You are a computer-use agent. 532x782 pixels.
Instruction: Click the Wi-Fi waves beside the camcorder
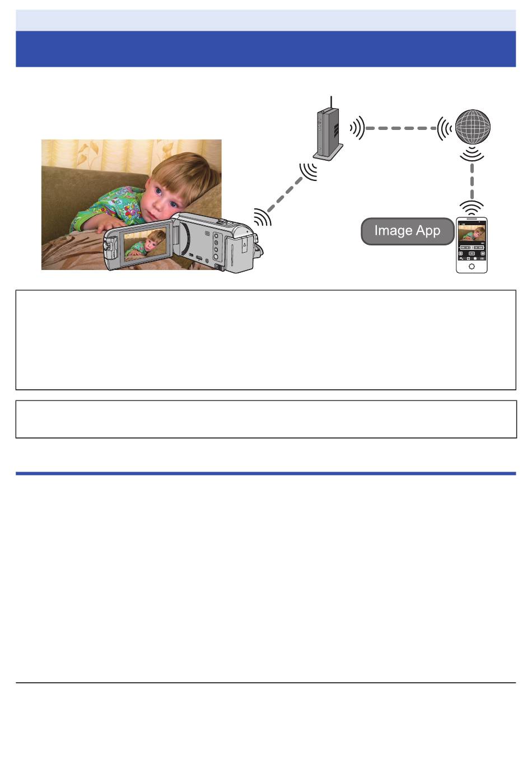pyautogui.click(x=262, y=217)
